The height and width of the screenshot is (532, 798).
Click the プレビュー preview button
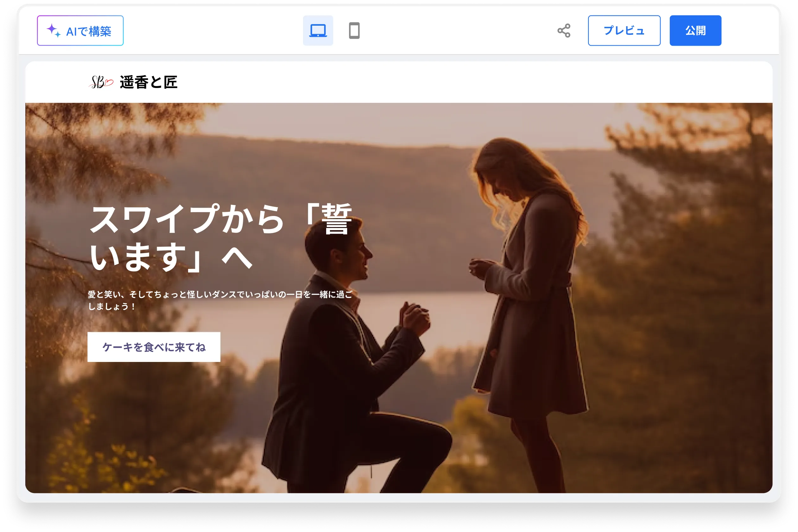point(624,30)
